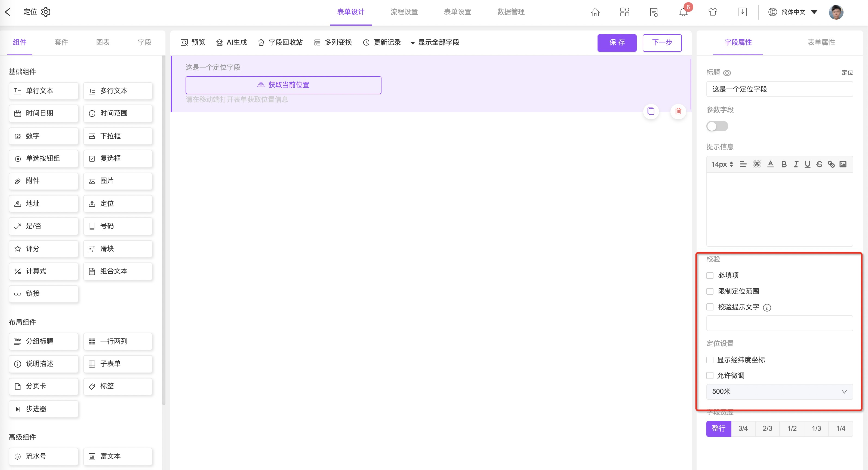The width and height of the screenshot is (868, 470).
Task: Toggle the 参数字段 switch
Action: tap(717, 126)
